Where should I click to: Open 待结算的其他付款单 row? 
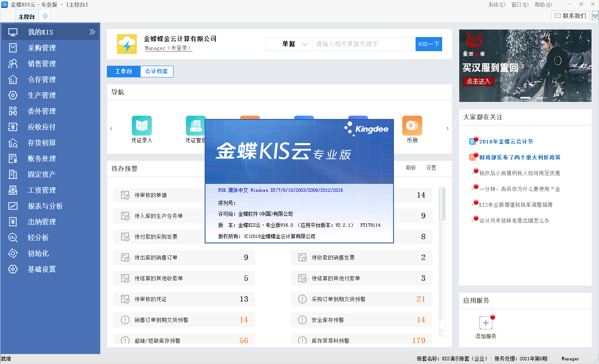click(361, 278)
